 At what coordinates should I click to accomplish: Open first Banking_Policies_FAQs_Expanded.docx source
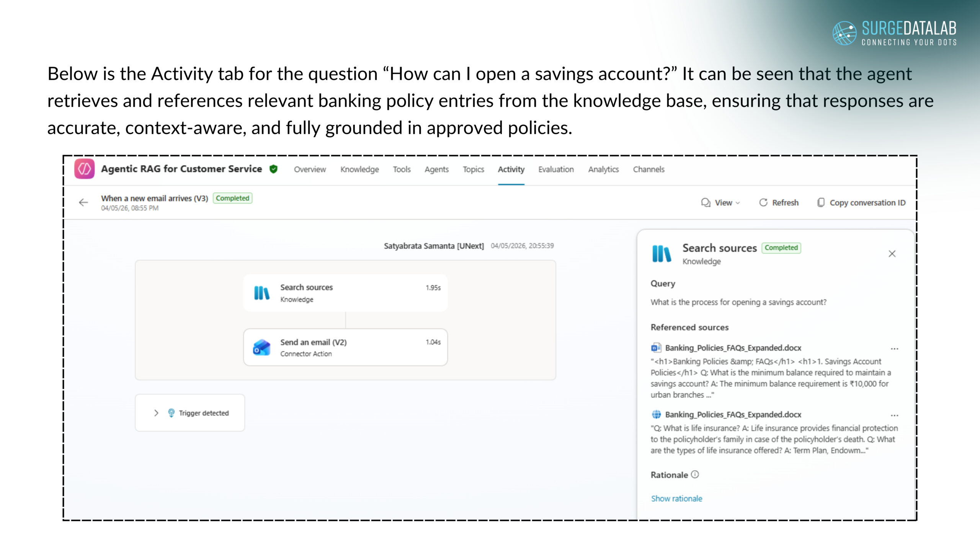pyautogui.click(x=733, y=348)
